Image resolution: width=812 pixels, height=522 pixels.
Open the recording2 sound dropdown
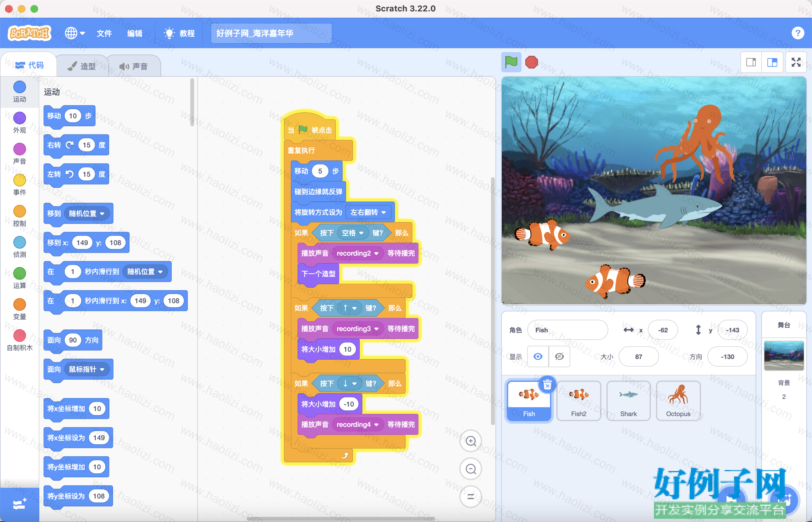(x=357, y=253)
